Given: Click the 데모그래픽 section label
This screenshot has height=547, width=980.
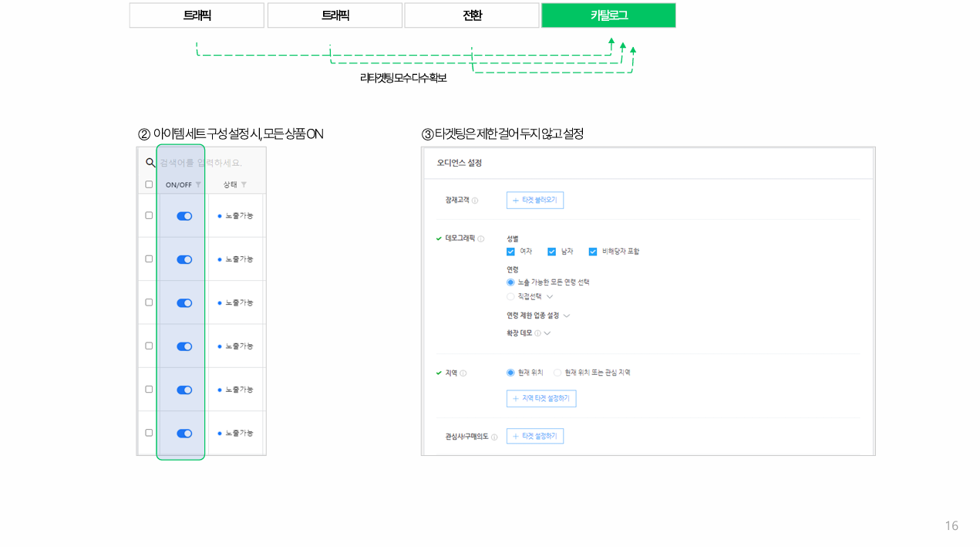Looking at the screenshot, I should coord(460,238).
